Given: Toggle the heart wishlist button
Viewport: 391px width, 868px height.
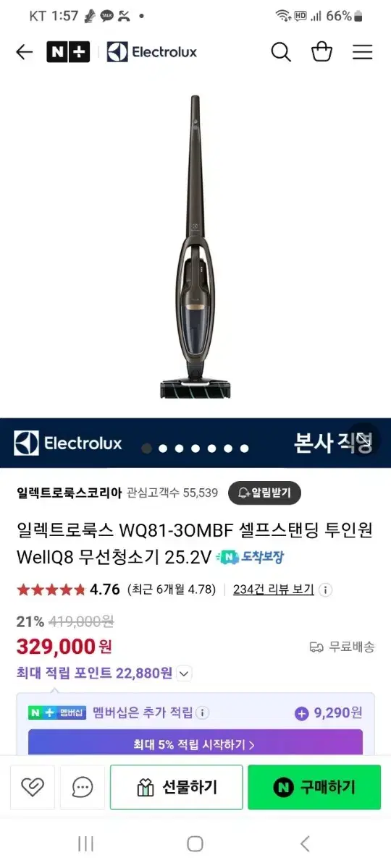Looking at the screenshot, I should coord(33,787).
